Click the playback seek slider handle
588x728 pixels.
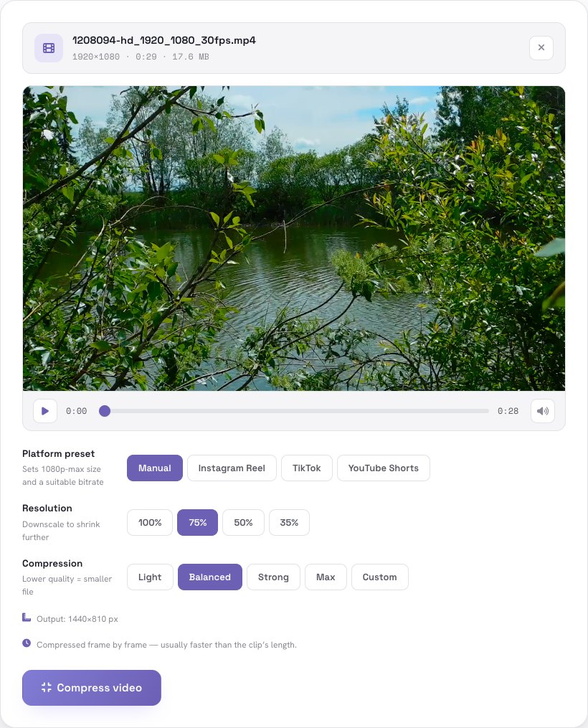(105, 411)
